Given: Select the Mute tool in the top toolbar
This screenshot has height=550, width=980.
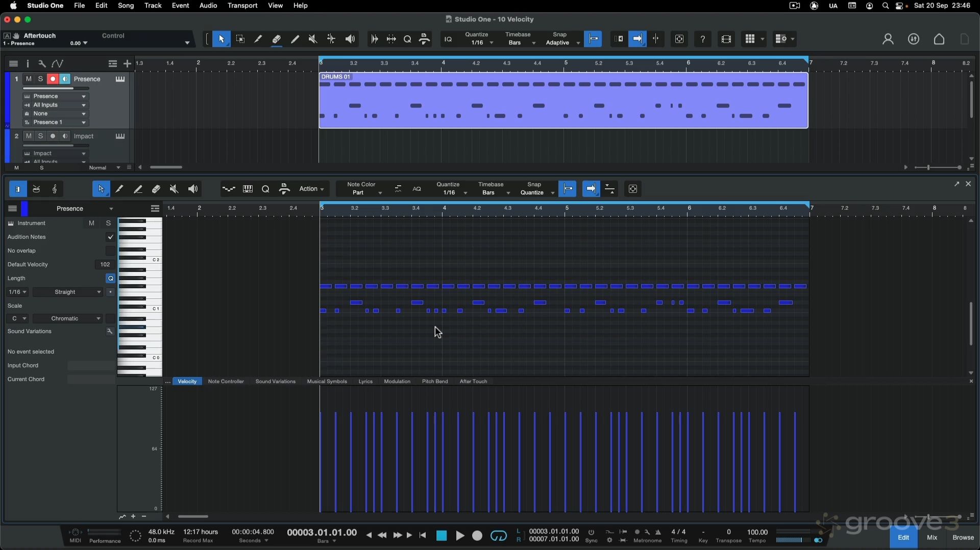Looking at the screenshot, I should click(313, 39).
